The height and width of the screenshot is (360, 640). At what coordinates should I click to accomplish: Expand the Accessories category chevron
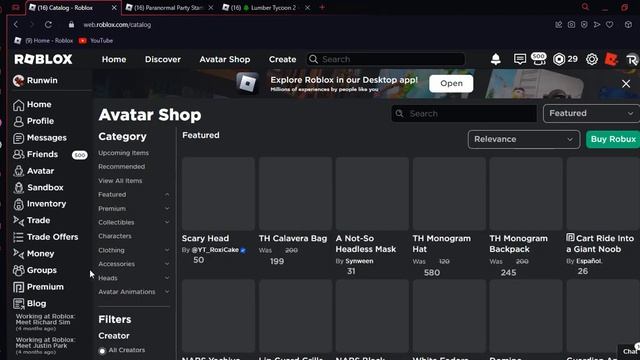click(x=167, y=264)
